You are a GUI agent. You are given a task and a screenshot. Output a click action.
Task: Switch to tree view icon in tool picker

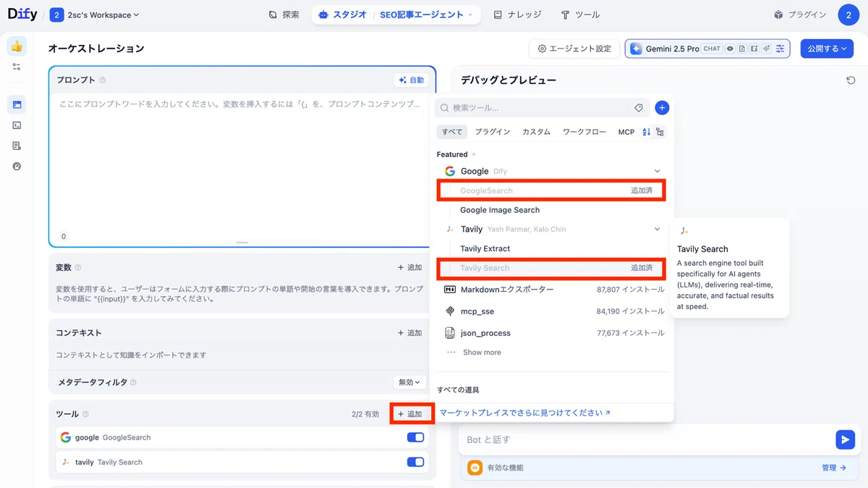pyautogui.click(x=660, y=132)
